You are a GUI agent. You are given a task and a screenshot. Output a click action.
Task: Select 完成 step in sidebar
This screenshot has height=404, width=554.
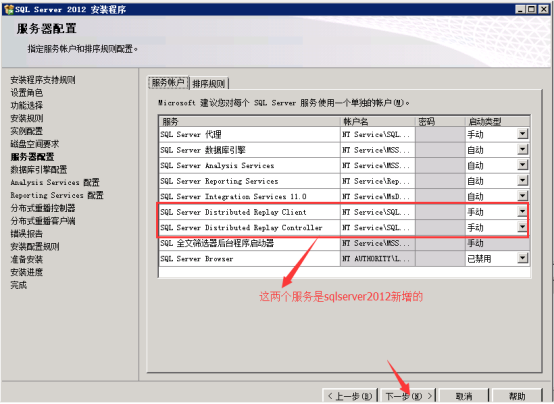[19, 285]
